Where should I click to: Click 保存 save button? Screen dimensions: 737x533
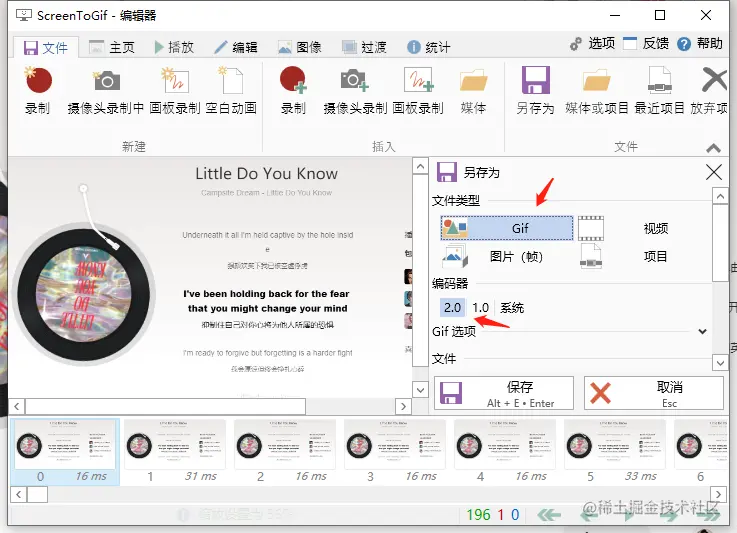coord(504,393)
